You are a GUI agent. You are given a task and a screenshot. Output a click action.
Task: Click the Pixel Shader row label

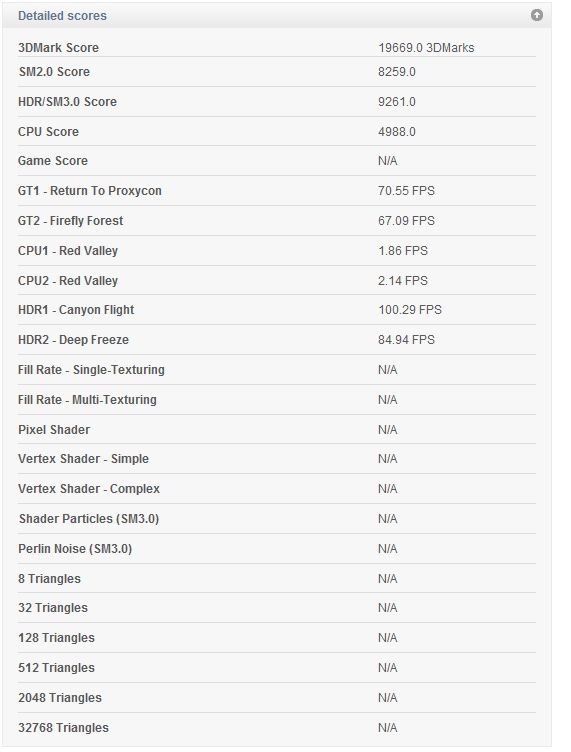[54, 430]
